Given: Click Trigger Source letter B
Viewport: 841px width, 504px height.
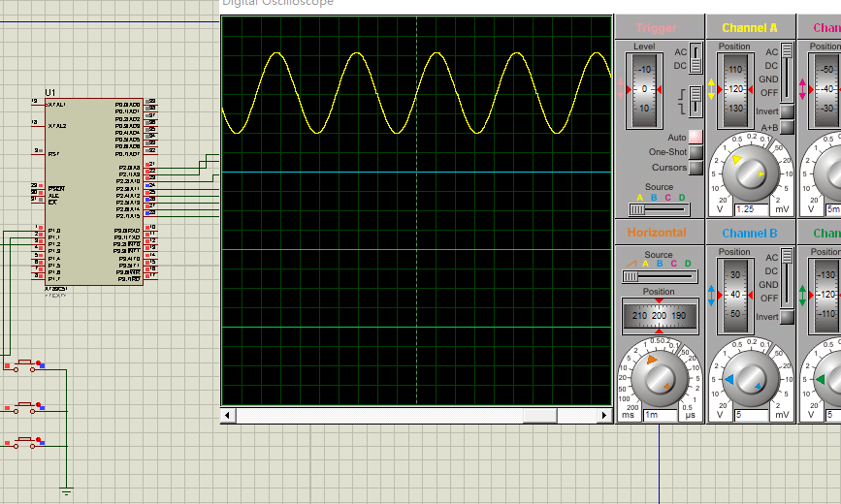Looking at the screenshot, I should click(654, 198).
